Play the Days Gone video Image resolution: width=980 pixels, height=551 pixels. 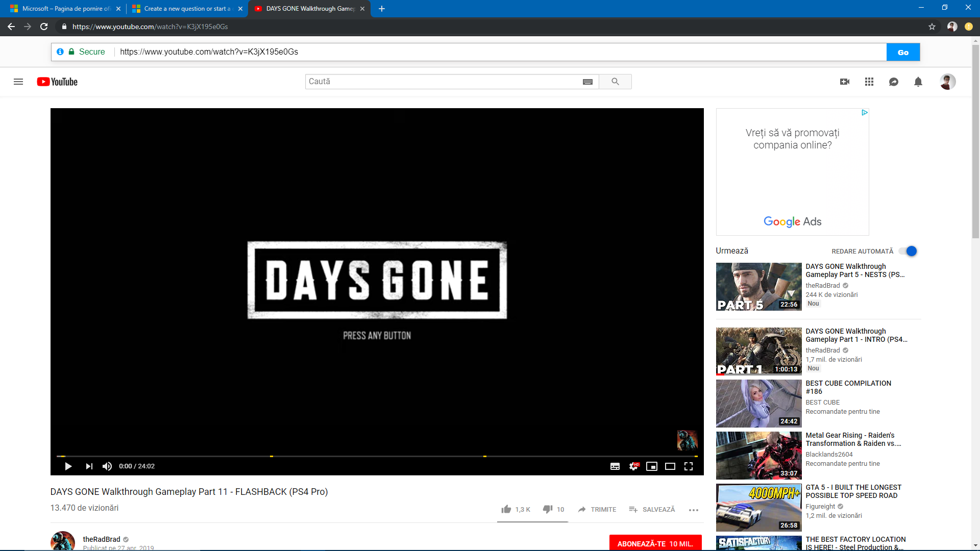tap(68, 466)
